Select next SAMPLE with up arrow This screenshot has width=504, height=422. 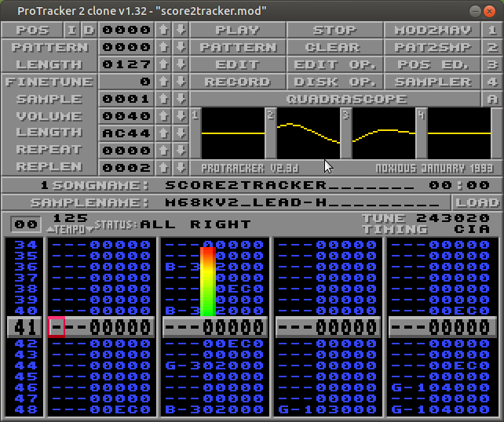[x=163, y=99]
